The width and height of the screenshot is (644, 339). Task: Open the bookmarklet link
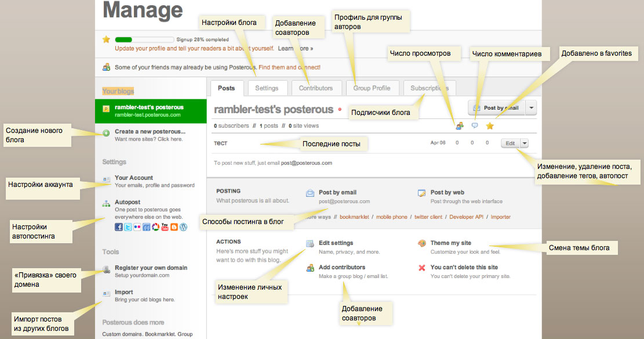[x=354, y=217]
